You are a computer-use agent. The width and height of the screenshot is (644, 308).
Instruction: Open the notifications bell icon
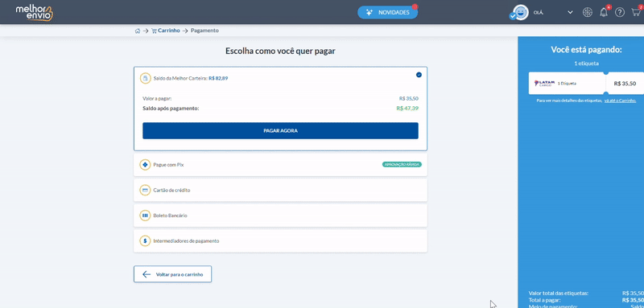click(603, 12)
